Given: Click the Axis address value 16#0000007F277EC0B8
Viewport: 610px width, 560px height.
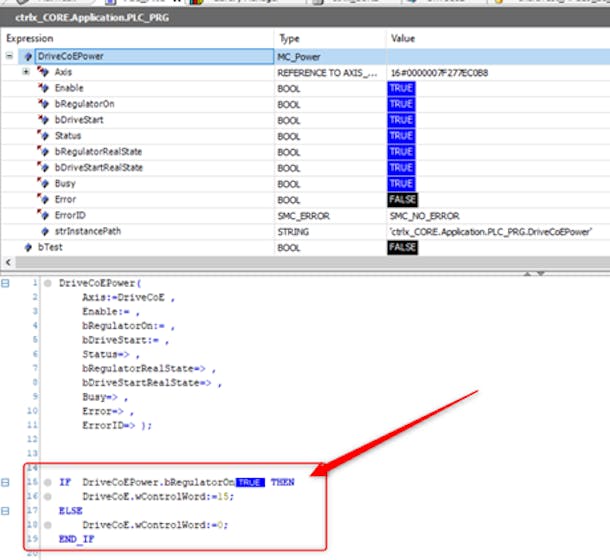Looking at the screenshot, I should 439,73.
